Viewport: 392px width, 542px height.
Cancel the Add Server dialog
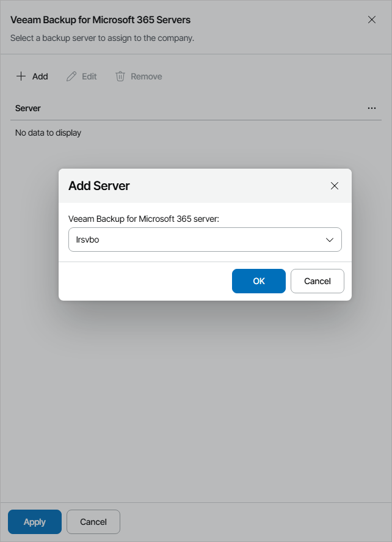pos(317,281)
